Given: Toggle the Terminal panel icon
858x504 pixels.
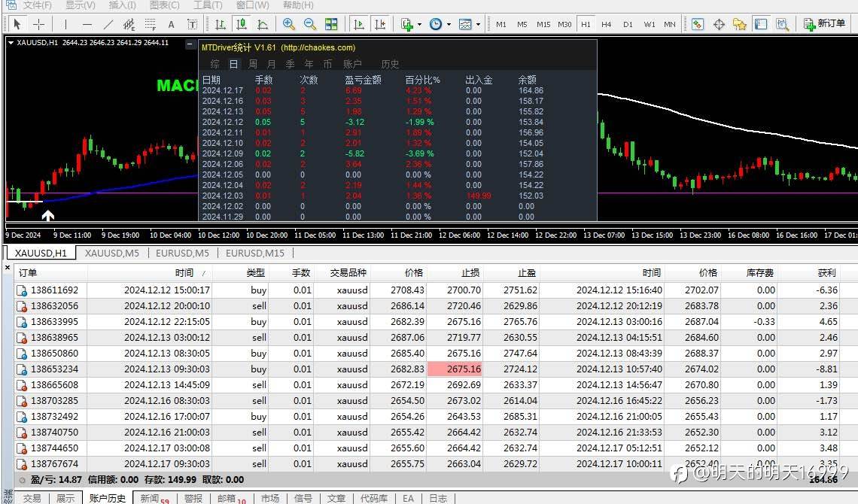Looking at the screenshot, I should (761, 24).
